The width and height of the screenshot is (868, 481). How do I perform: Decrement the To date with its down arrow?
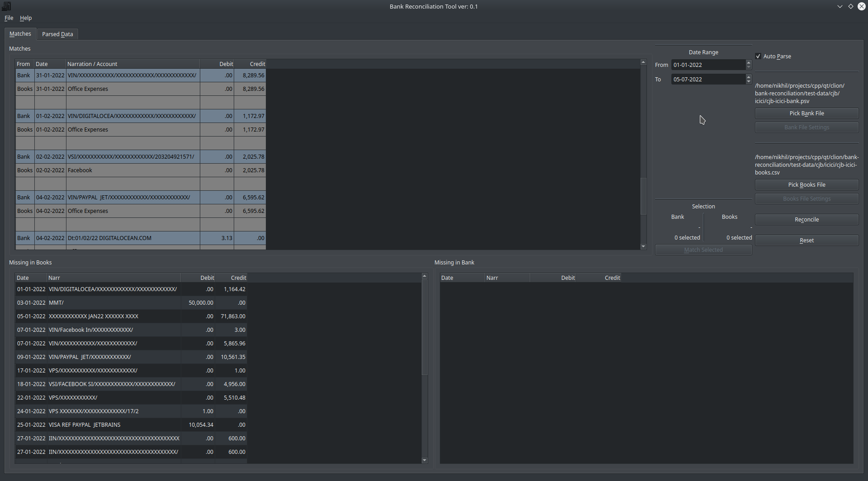[x=749, y=82]
